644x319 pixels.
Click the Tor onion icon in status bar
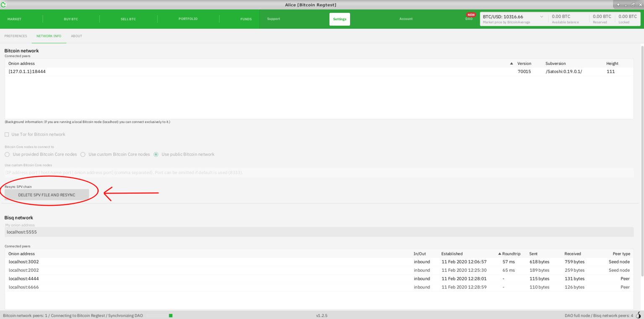(639, 315)
